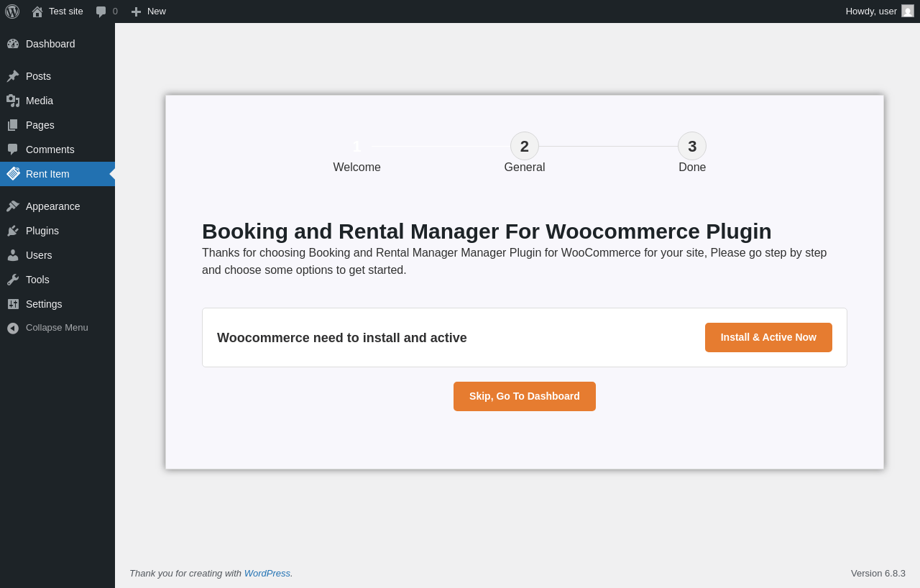Click the Dashboard gauge icon
The height and width of the screenshot is (588, 920).
click(13, 44)
